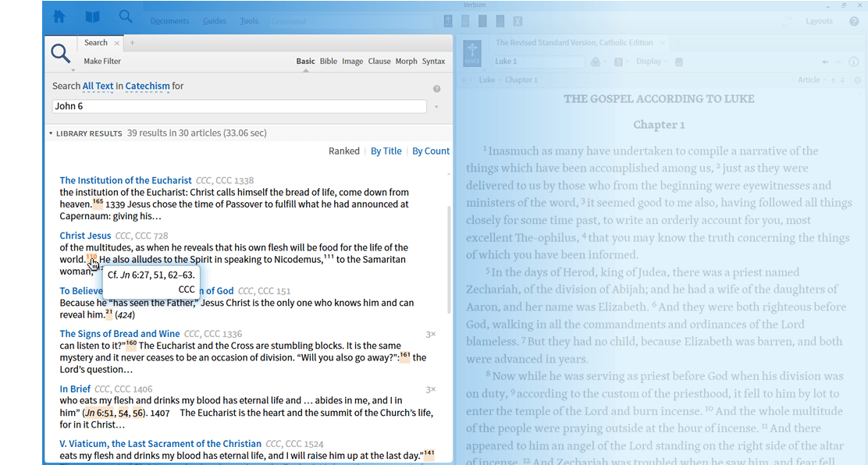Click the Command box

[352, 22]
